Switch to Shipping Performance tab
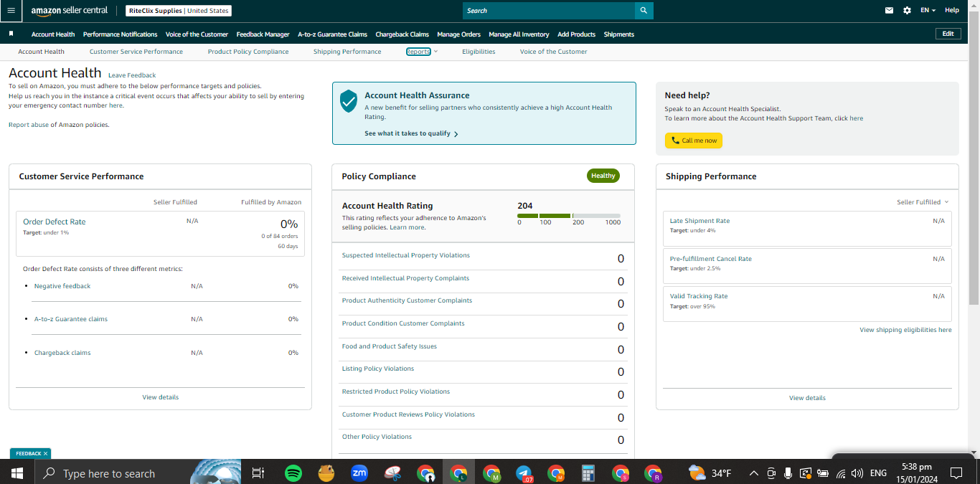Image resolution: width=980 pixels, height=484 pixels. pyautogui.click(x=347, y=52)
